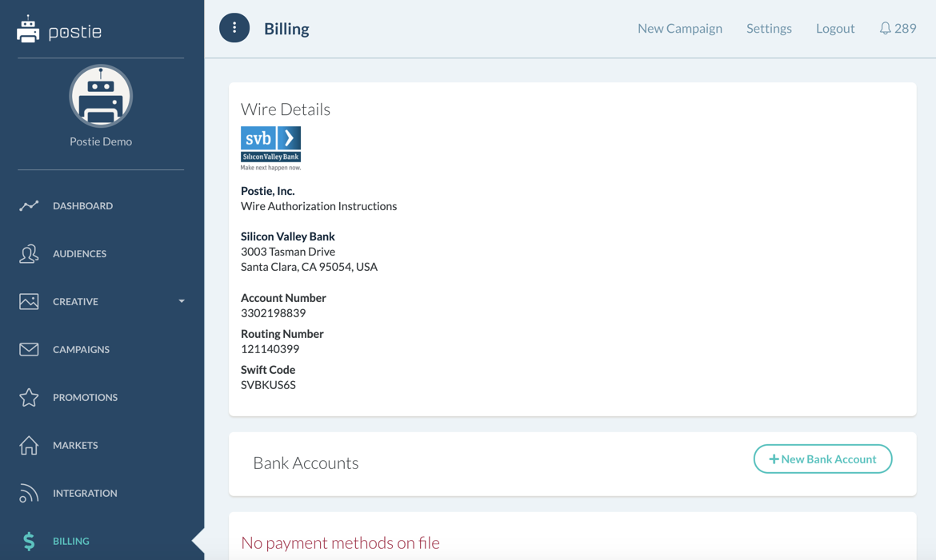Click the Postie printer logo icon
Viewport: 936px width, 560px height.
coord(27,29)
